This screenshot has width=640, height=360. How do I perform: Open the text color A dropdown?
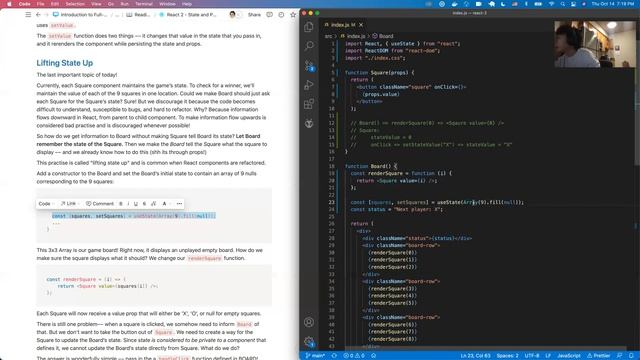tap(166, 204)
